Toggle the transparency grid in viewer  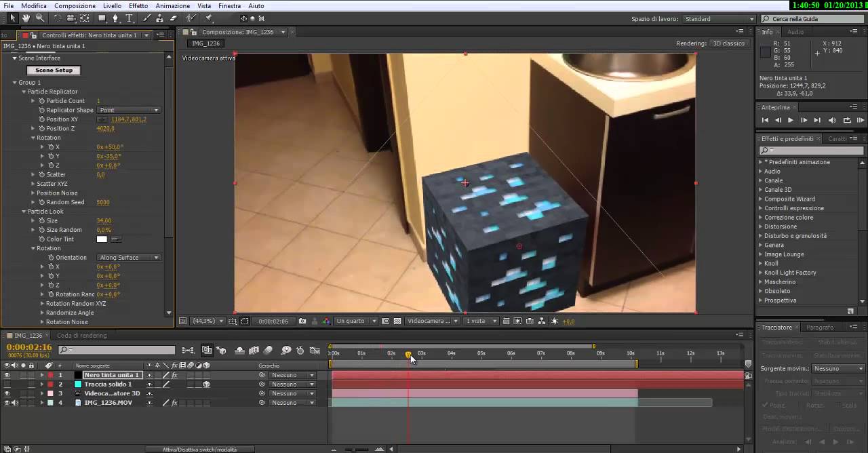[397, 321]
